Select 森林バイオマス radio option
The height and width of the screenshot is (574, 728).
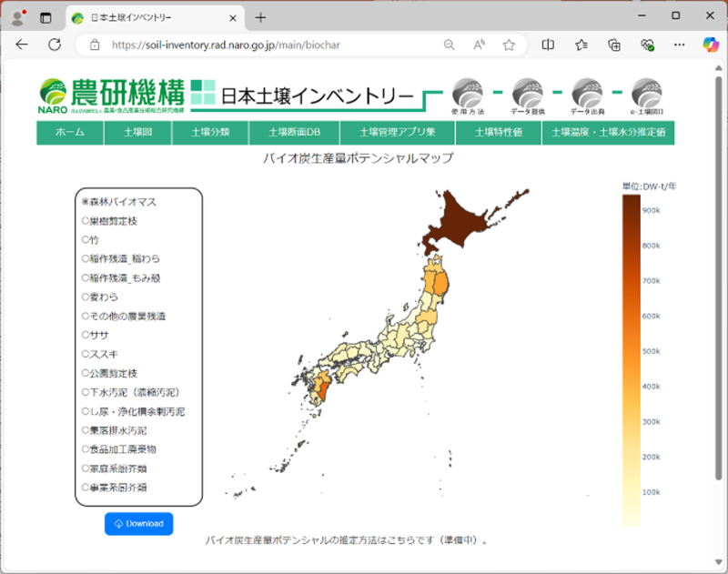tap(85, 202)
